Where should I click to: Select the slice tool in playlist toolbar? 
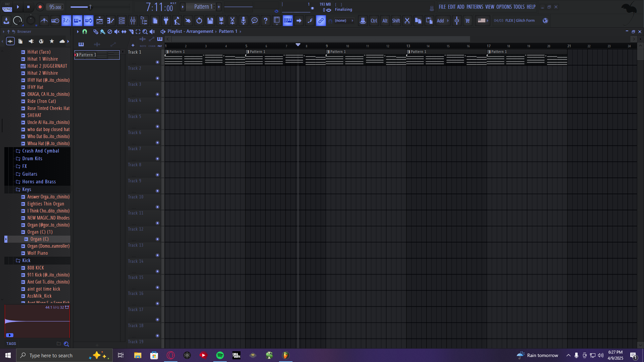click(x=131, y=32)
